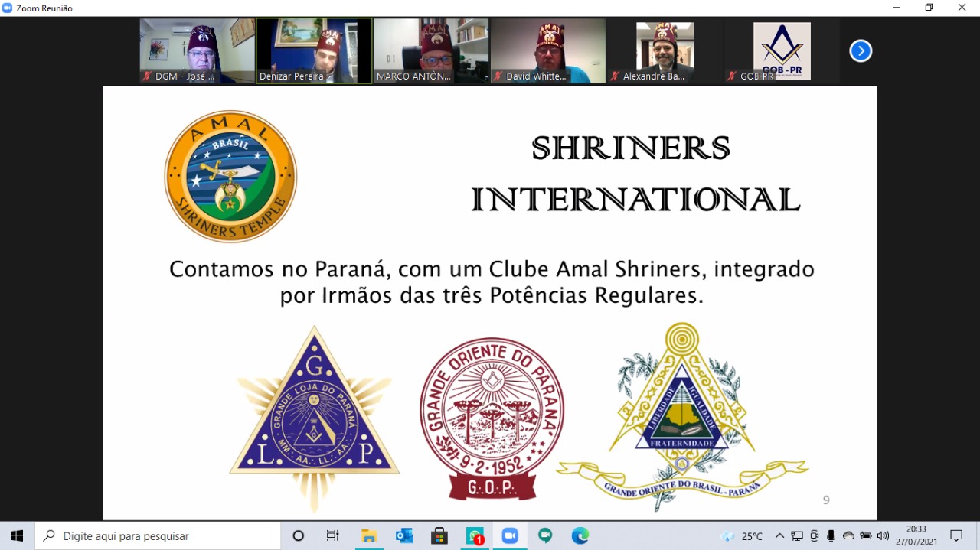
Task: Click the taskbar search box
Action: (x=158, y=536)
